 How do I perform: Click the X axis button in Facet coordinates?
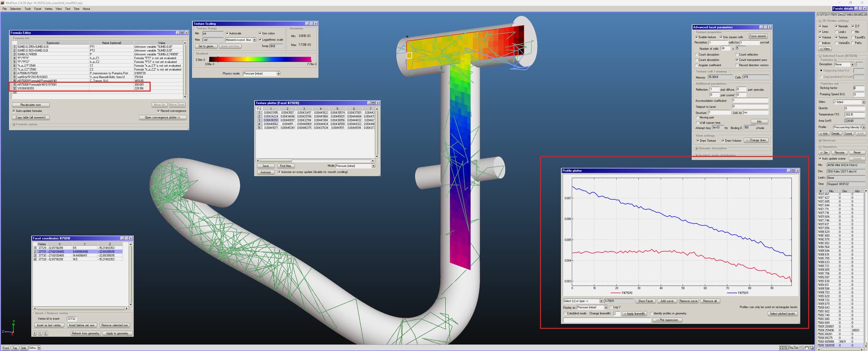35,333
